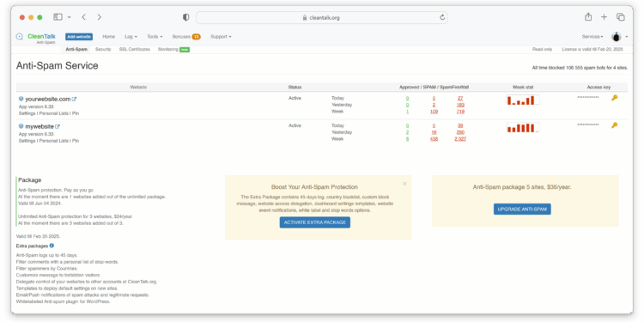Screen dimensions: 644x322
Task: Click the Upgrade Anti-Spam button
Action: tap(522, 209)
